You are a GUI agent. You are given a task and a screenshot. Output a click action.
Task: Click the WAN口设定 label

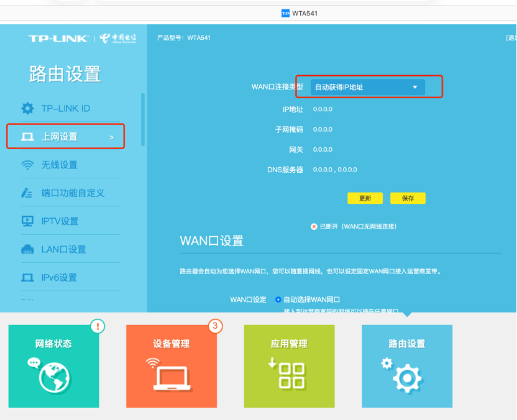[x=248, y=299]
